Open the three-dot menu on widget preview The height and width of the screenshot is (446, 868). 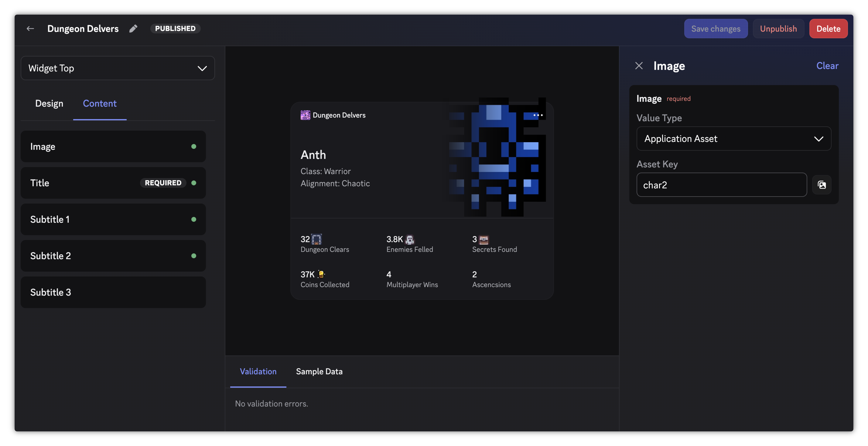point(538,115)
